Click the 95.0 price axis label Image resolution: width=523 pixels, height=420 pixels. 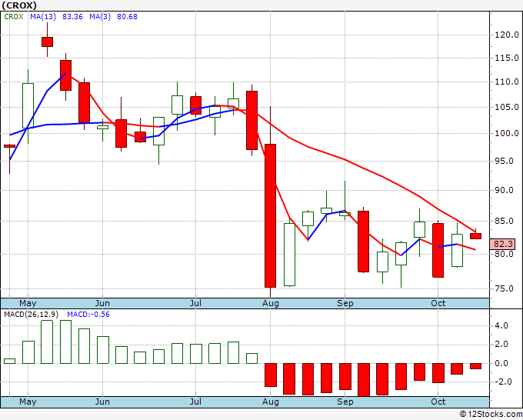(504, 161)
